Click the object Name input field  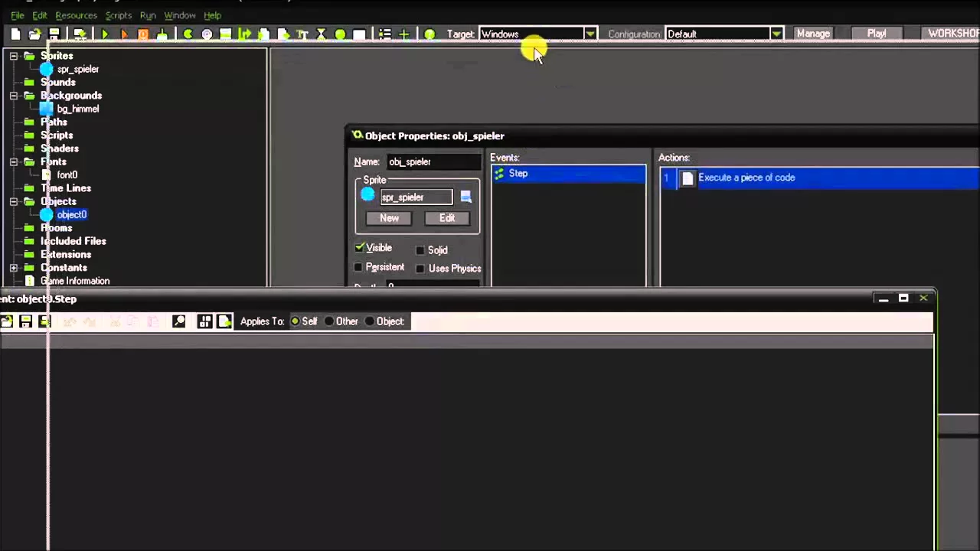point(432,162)
